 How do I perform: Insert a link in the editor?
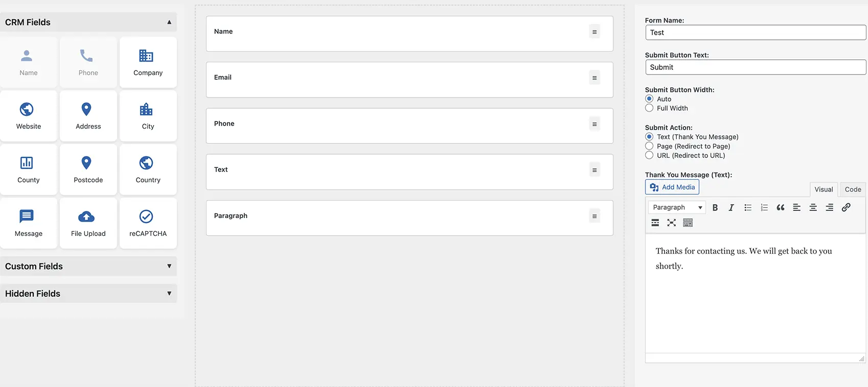click(846, 207)
